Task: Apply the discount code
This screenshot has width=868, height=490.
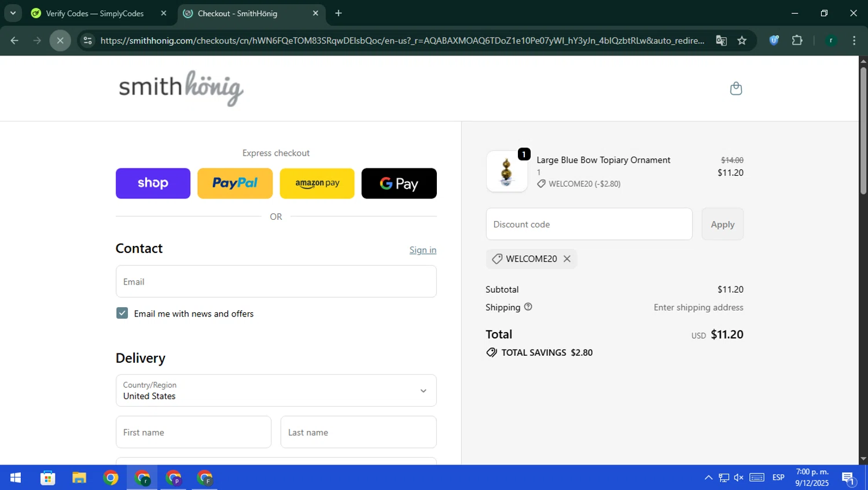Action: tap(723, 224)
